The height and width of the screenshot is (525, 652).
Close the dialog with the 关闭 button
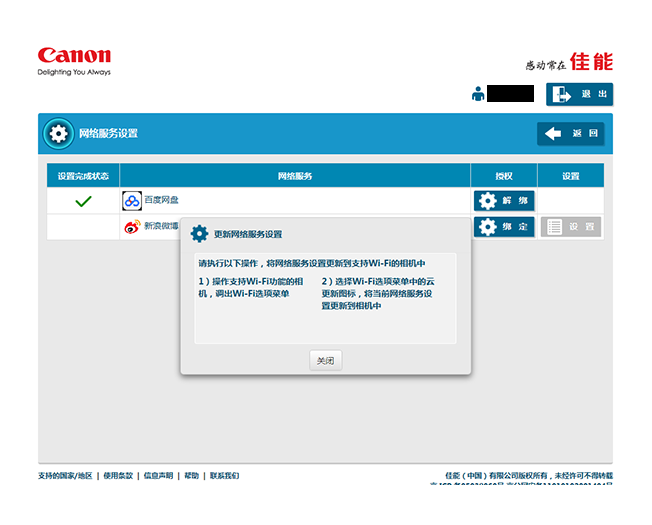point(326,360)
